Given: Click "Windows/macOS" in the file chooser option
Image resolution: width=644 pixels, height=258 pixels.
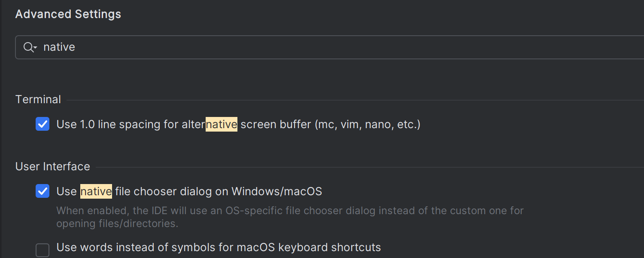Looking at the screenshot, I should [x=277, y=191].
